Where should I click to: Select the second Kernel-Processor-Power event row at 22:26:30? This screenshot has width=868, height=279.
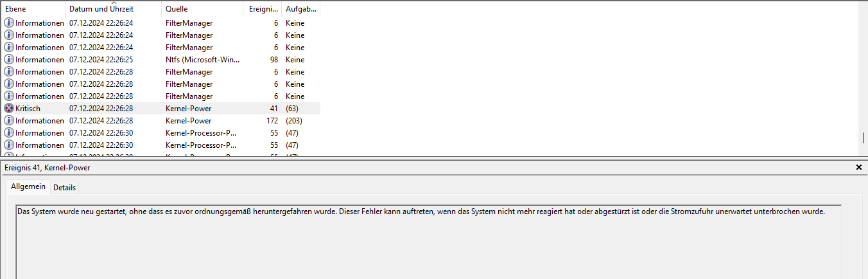(161, 145)
